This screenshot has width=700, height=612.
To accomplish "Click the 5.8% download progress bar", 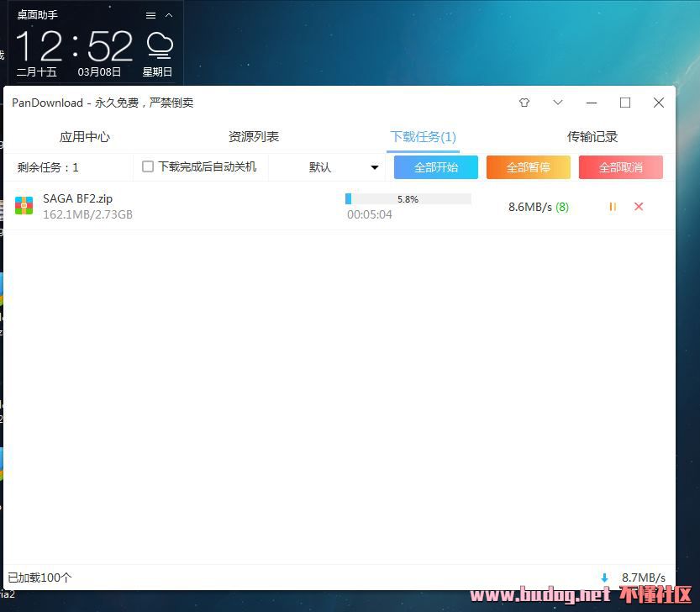I will pyautogui.click(x=408, y=199).
